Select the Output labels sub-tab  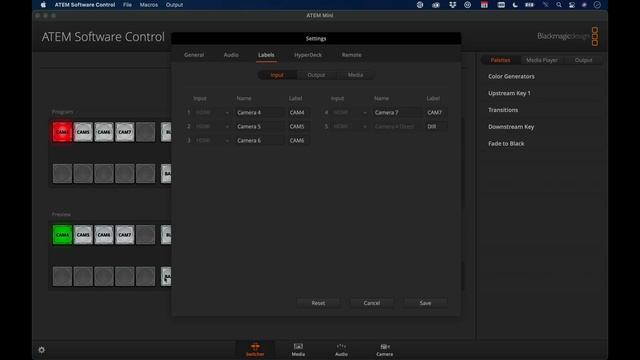pyautogui.click(x=316, y=75)
